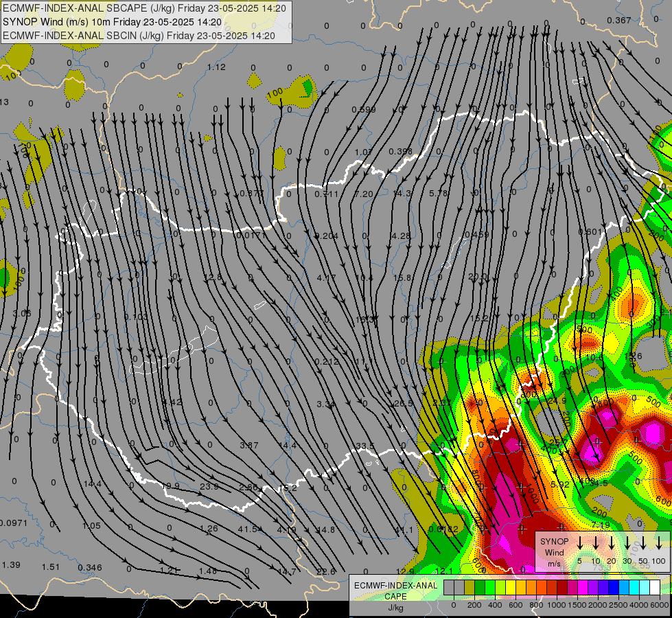
Task: Click the map value 4.17
Action: click(326, 278)
